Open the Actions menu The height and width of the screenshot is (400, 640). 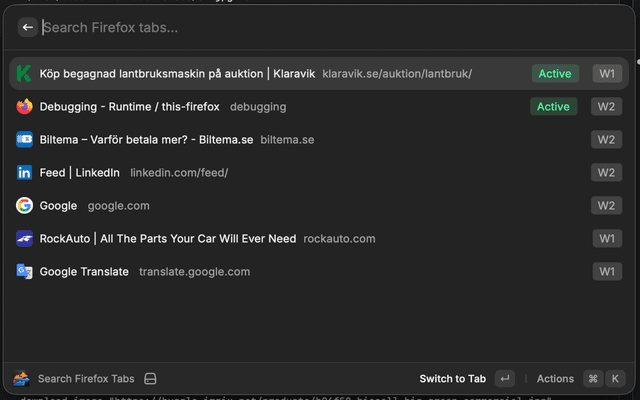coord(555,379)
